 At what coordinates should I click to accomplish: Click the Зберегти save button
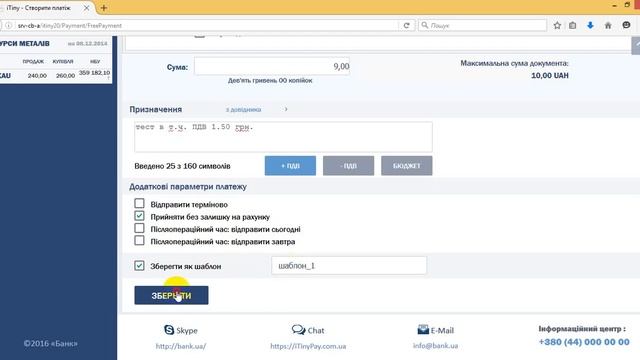tap(171, 295)
